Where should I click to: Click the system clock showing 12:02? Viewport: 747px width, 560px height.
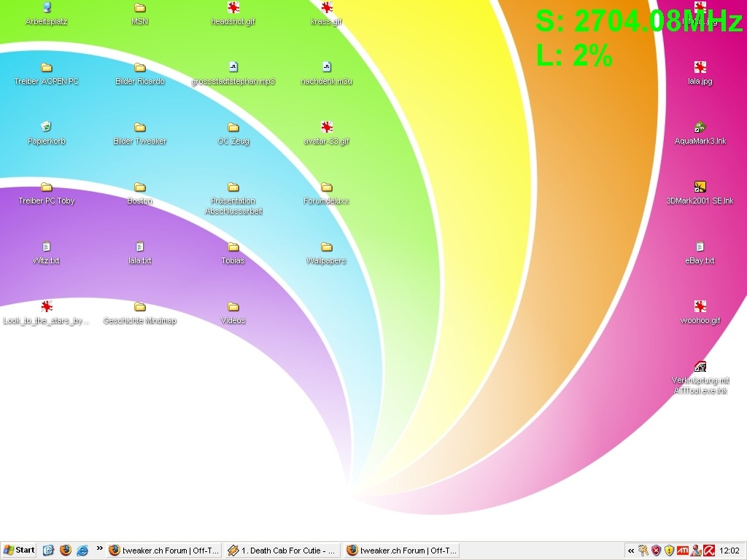tap(729, 551)
